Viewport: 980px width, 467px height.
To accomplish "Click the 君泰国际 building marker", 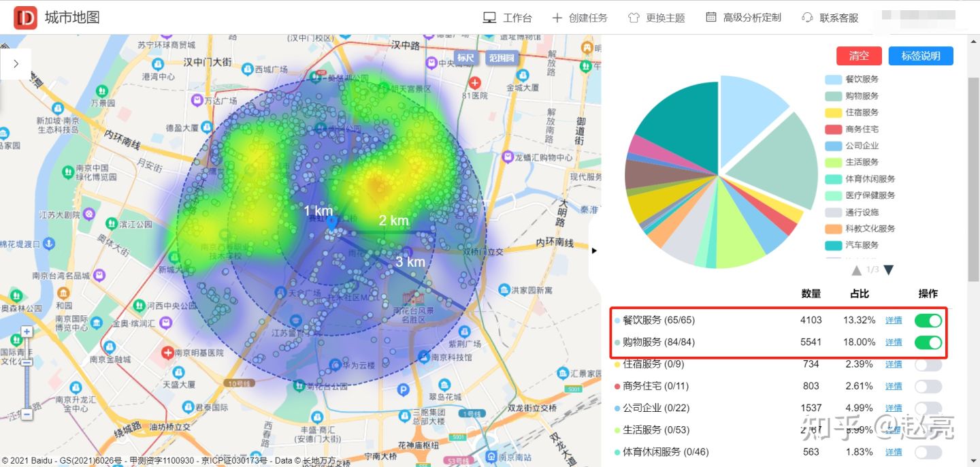I will point(187,407).
